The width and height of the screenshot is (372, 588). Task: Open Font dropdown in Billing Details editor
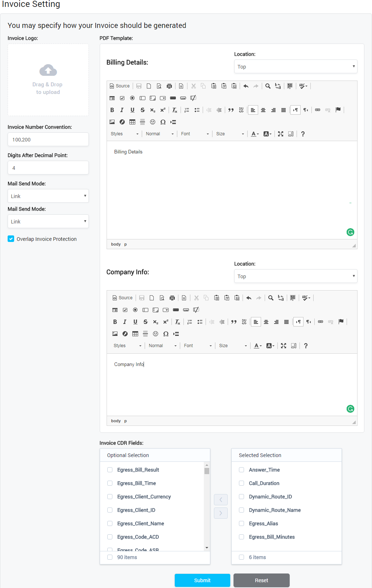(x=195, y=134)
